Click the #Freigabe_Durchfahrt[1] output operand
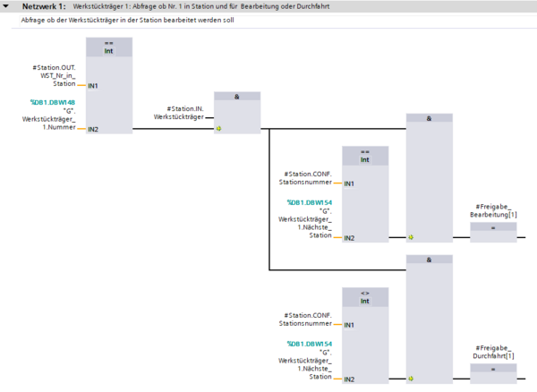537x392 pixels. (493, 351)
